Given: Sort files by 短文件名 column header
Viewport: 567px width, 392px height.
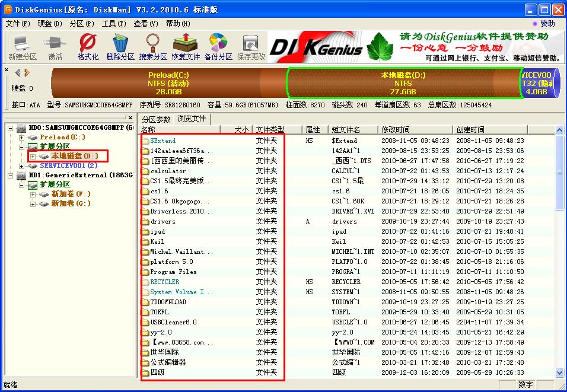Looking at the screenshot, I should tap(353, 129).
